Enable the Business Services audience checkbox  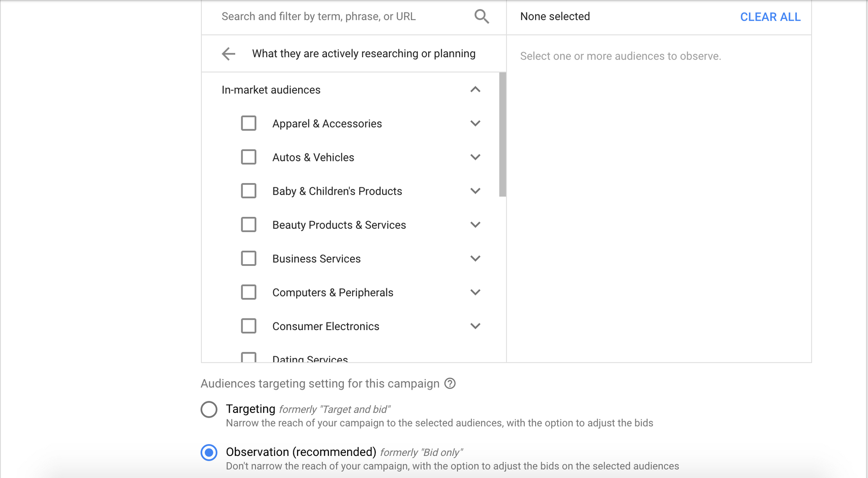[x=249, y=258]
